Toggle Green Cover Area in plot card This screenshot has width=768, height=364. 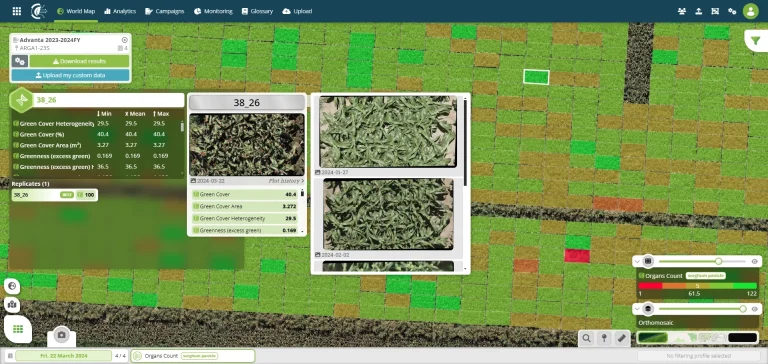pyautogui.click(x=196, y=206)
